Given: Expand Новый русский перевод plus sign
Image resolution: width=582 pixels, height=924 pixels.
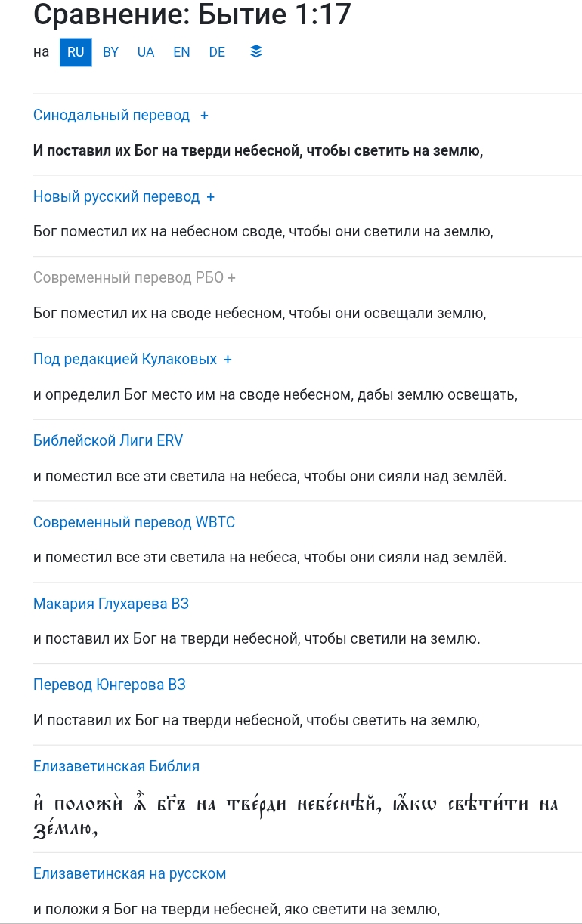Looking at the screenshot, I should point(211,197).
